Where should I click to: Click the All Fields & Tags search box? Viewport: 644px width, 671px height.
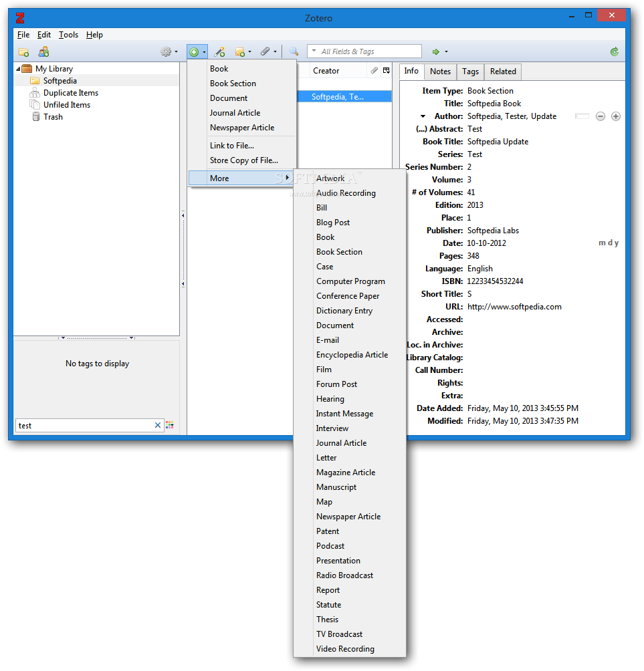(x=364, y=51)
